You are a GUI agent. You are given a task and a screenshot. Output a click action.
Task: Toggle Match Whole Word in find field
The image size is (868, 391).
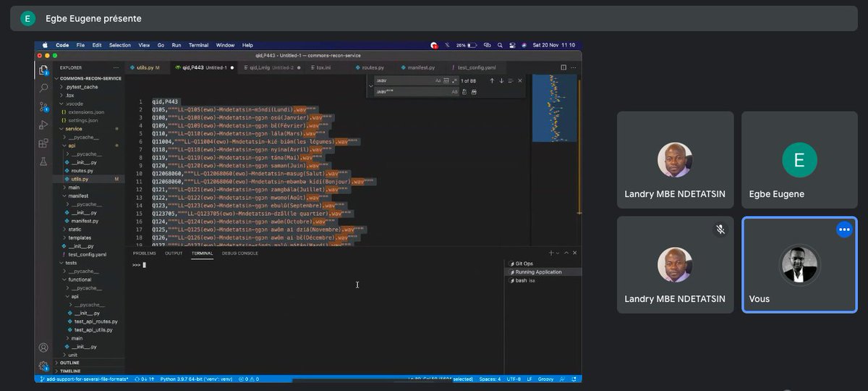[x=446, y=81]
